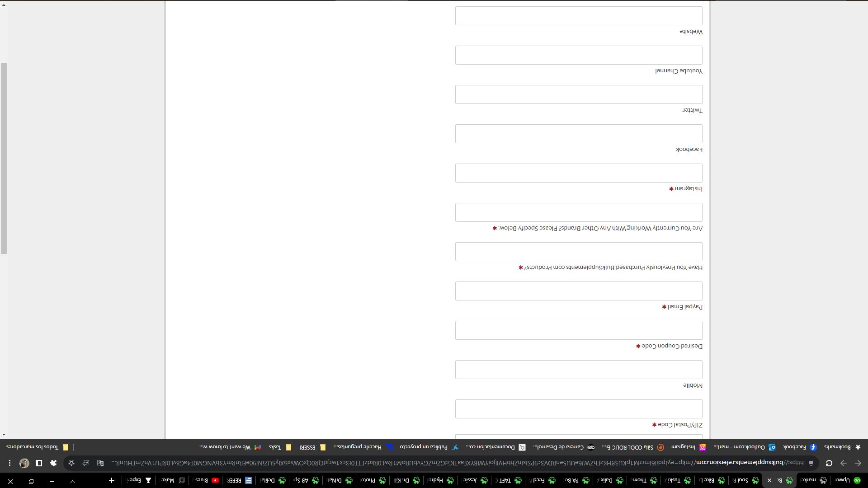This screenshot has height=488, width=868.
Task: Click the Mobile input field
Action: (x=579, y=370)
